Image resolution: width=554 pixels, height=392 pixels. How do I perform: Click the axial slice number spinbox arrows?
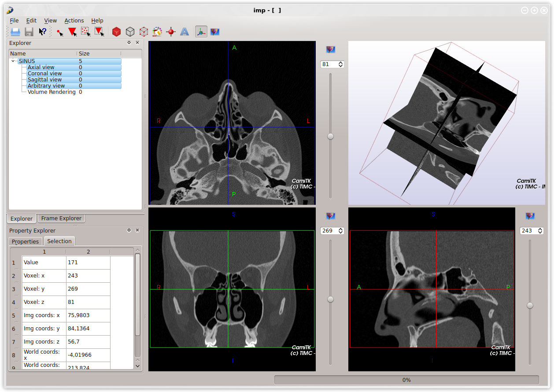coord(340,64)
